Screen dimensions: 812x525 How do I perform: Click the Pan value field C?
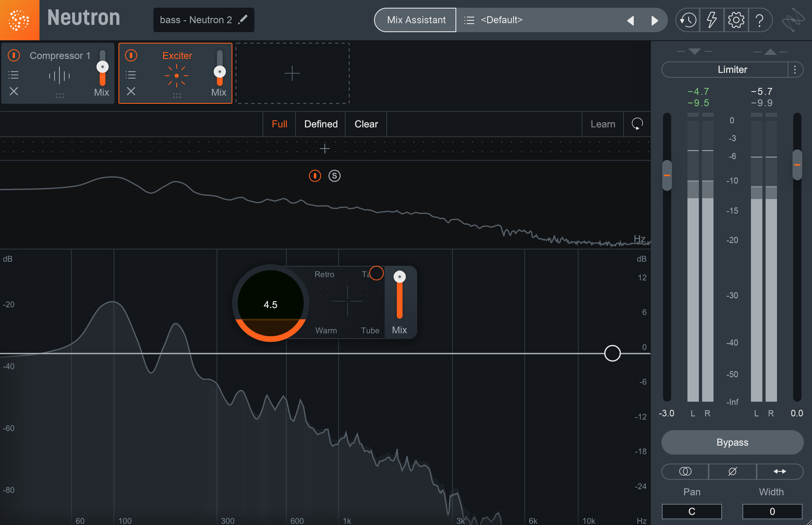(x=692, y=512)
